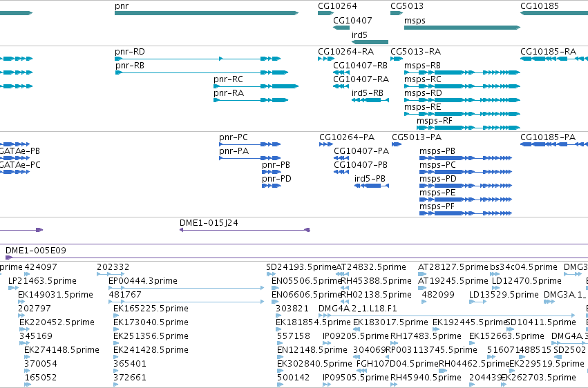Click EST SD24193.5prime
The image size is (588, 388).
pyautogui.click(x=271, y=274)
